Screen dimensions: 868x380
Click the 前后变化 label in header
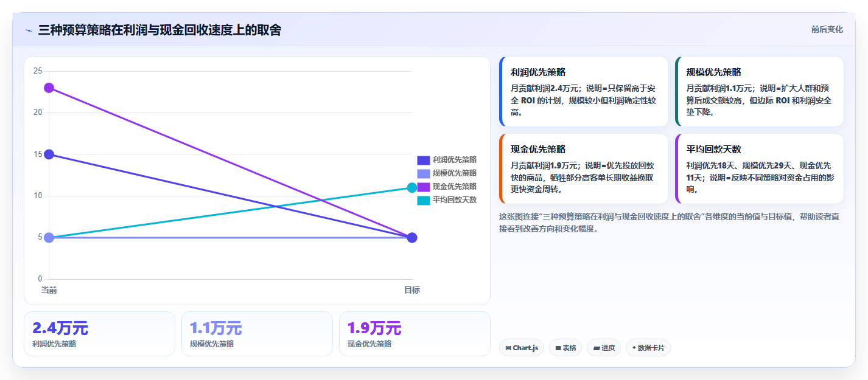click(x=827, y=29)
